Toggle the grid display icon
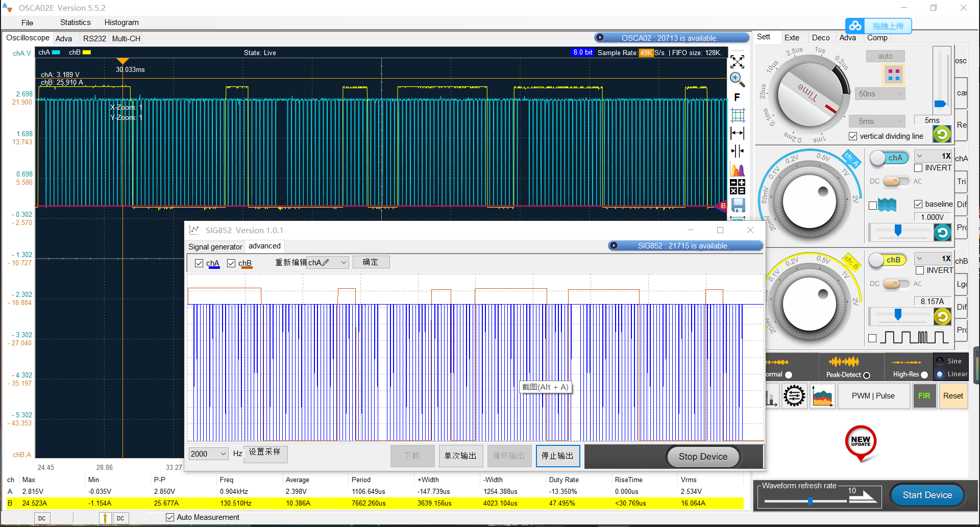Screen dimensions: 980x527 pos(738,115)
